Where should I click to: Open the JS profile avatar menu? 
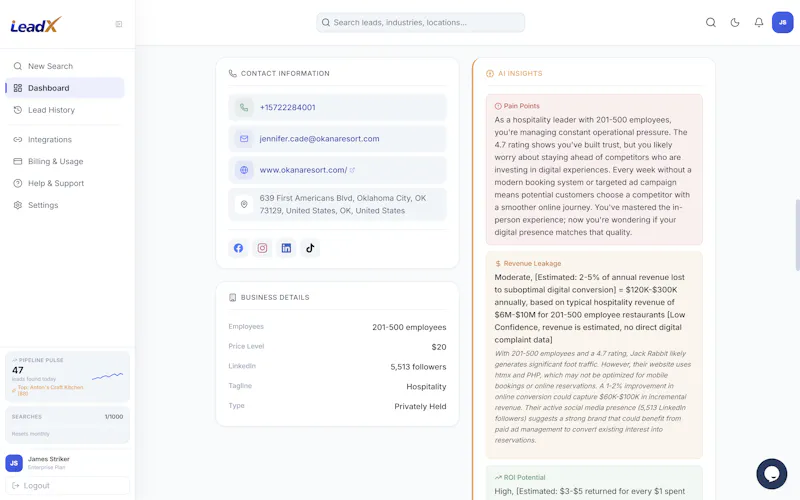(782, 22)
